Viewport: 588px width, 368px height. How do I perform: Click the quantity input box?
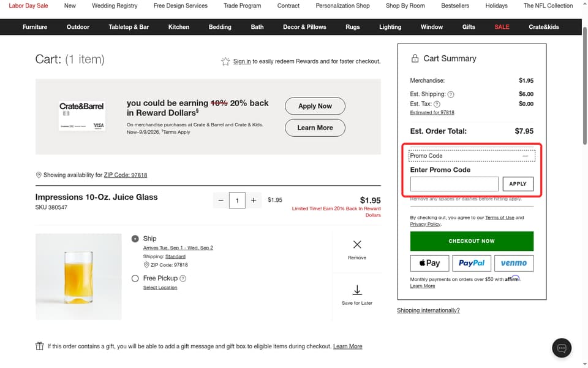237,200
